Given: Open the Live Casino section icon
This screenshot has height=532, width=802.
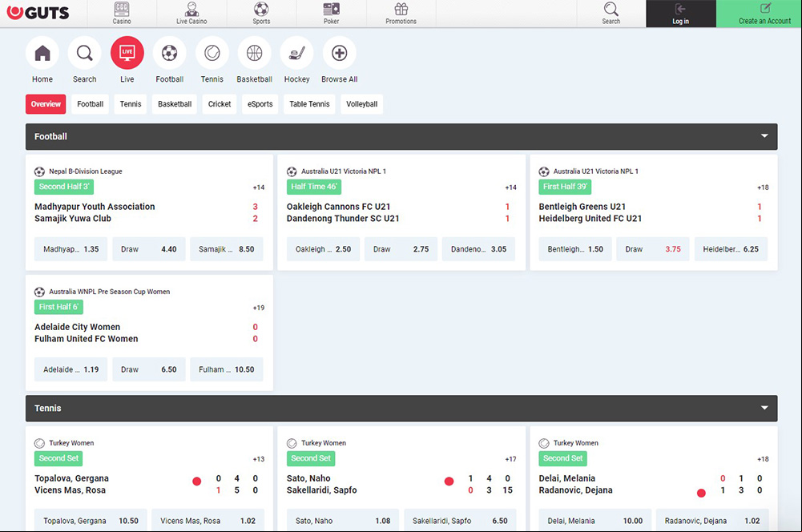Looking at the screenshot, I should [x=191, y=14].
